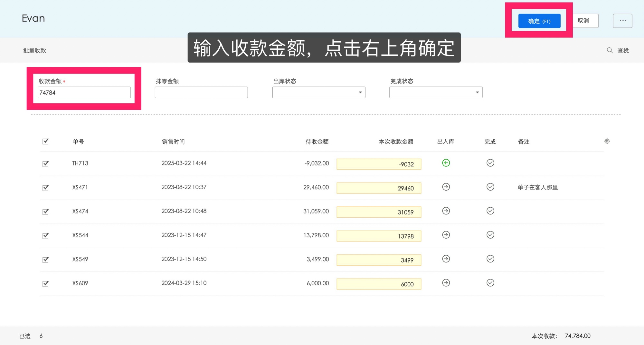
Task: Click the completion checkmark for XS474
Action: point(490,211)
